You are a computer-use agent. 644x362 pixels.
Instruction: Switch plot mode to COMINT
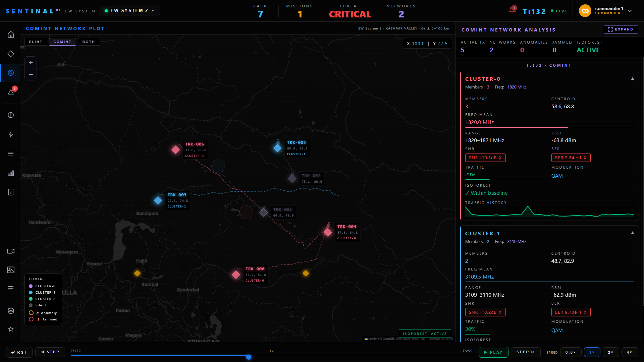62,42
